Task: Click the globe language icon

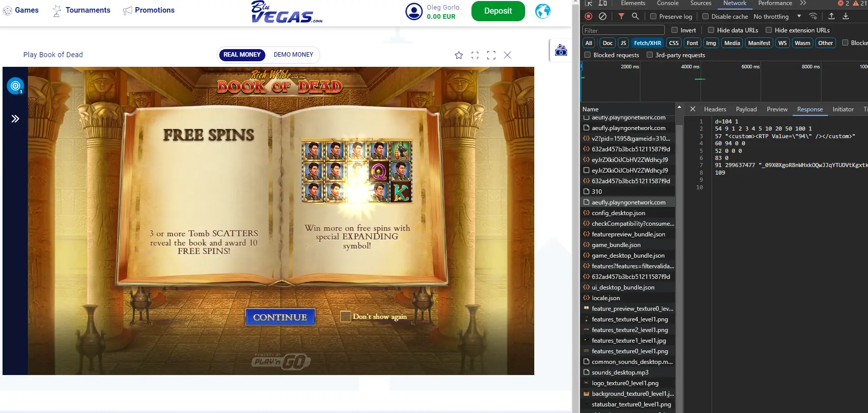Action: tap(543, 11)
